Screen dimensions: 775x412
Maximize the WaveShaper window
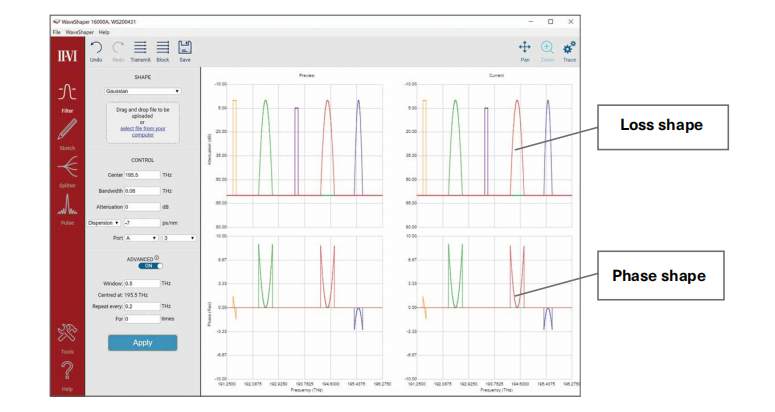(x=551, y=22)
